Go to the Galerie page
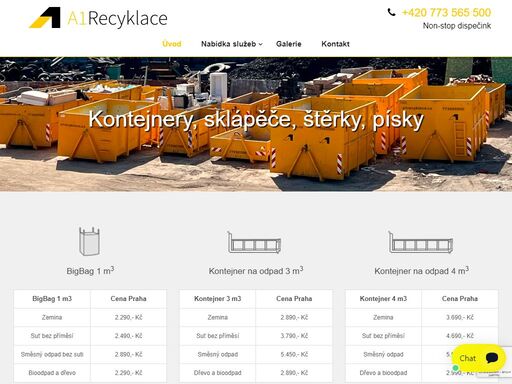512x384 pixels. pos(289,44)
